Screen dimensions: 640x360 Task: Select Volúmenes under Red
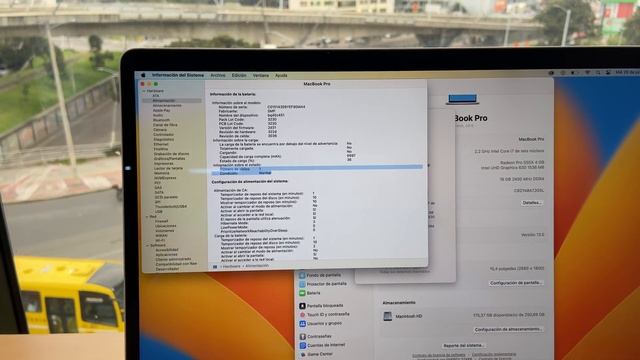(165, 231)
